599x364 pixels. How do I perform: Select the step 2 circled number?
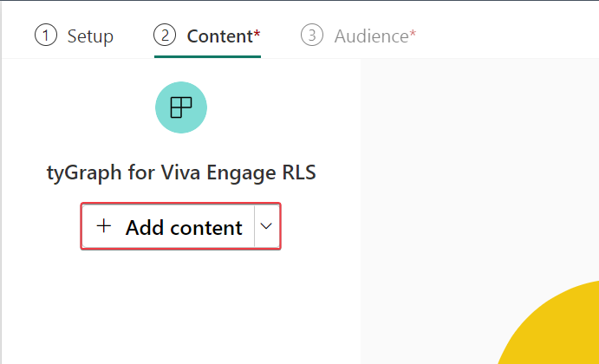coord(164,36)
